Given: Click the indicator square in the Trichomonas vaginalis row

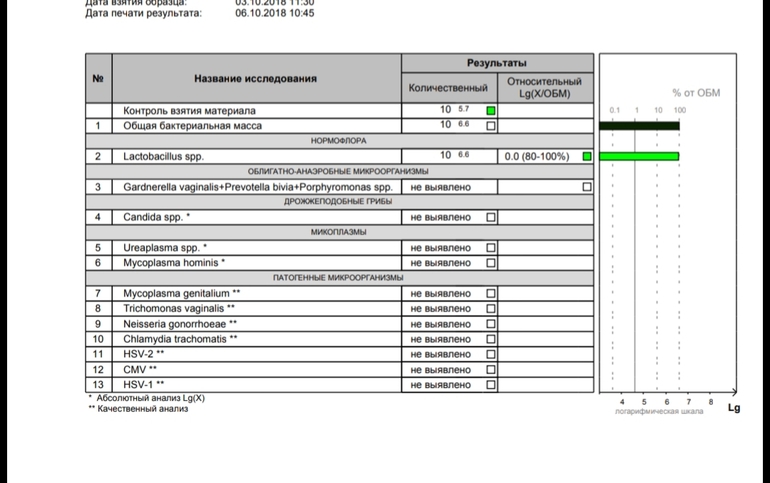Looking at the screenshot, I should [x=491, y=309].
